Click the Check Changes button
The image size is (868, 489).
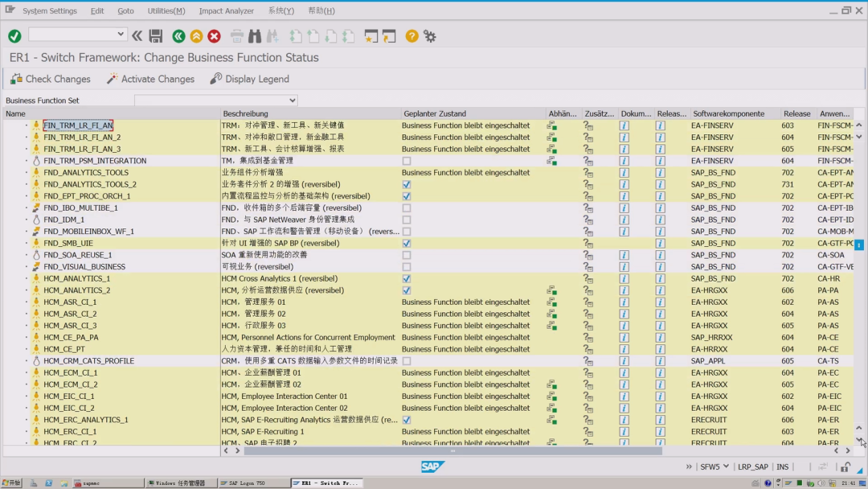coord(51,79)
